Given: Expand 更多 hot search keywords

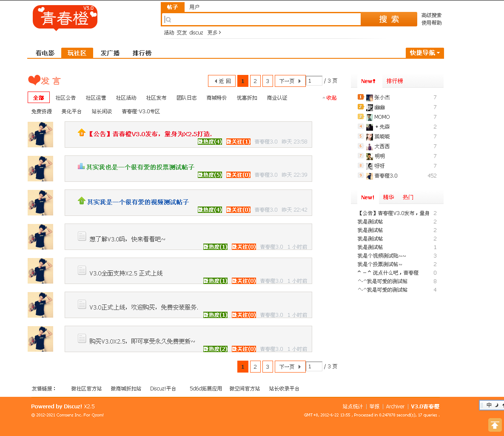Looking at the screenshot, I should pos(214,32).
